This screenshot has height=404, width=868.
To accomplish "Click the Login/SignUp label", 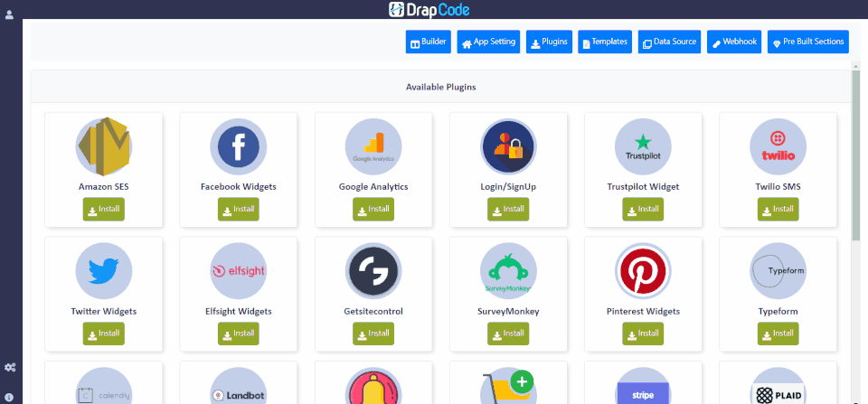I will pos(508,186).
